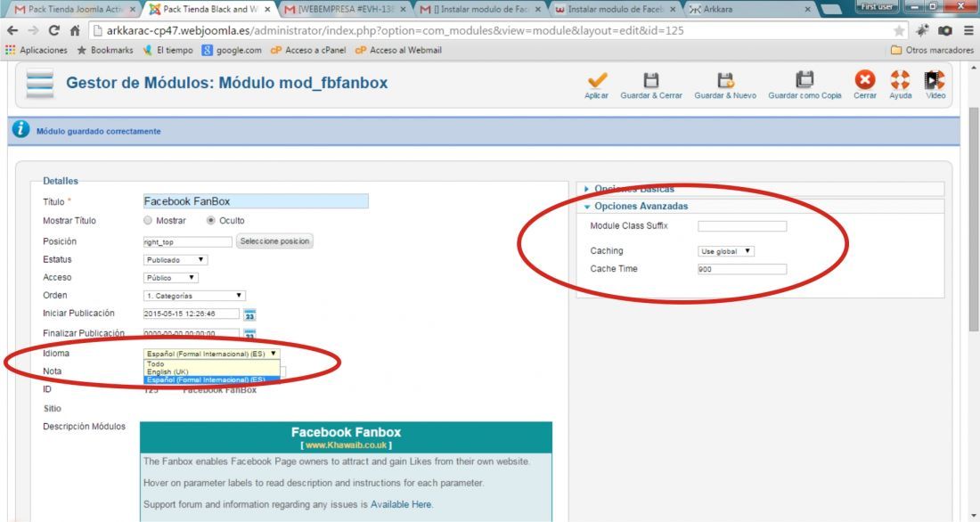The width and height of the screenshot is (980, 522).
Task: Open the Available Here support link
Action: tap(401, 504)
